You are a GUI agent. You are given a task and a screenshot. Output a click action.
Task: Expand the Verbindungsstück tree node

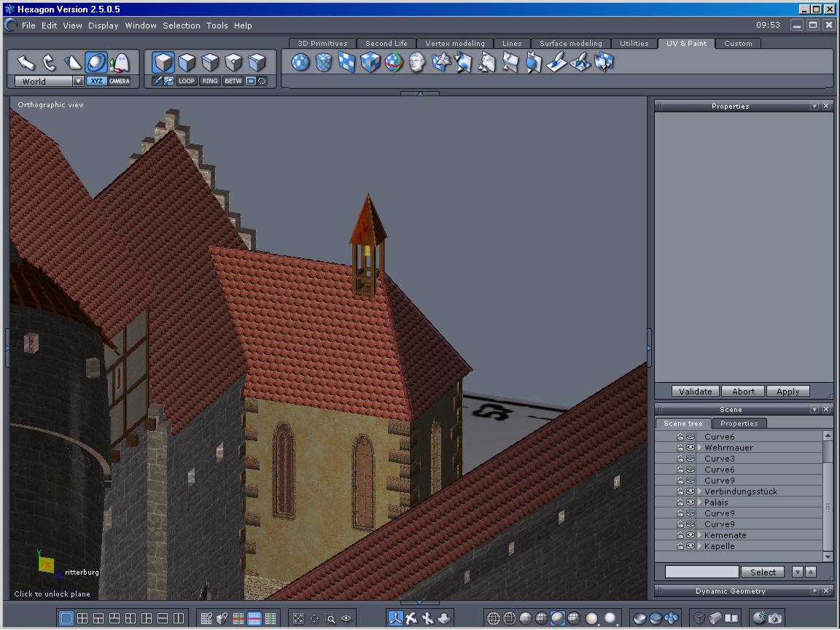click(700, 491)
